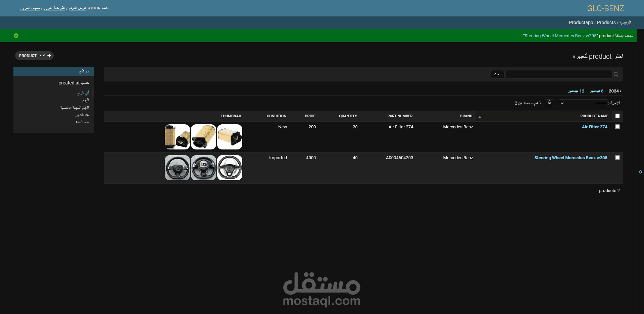Toggle sort arrow beside Product Name column

tap(480, 117)
